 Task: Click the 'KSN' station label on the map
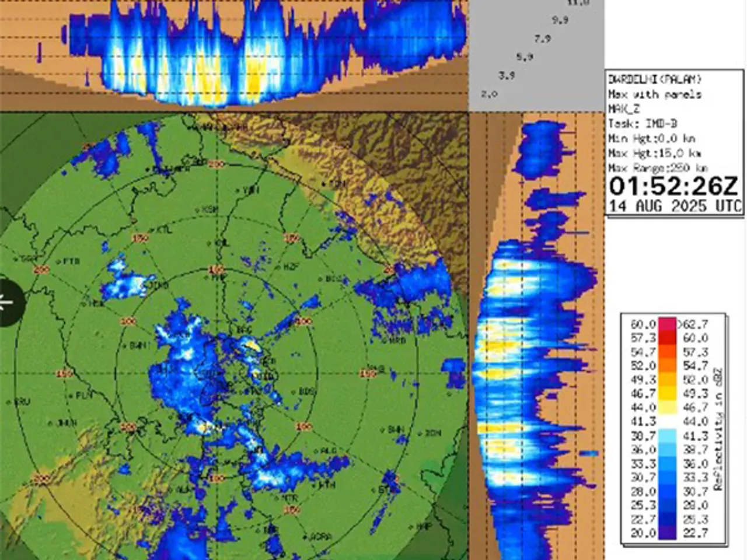(209, 209)
